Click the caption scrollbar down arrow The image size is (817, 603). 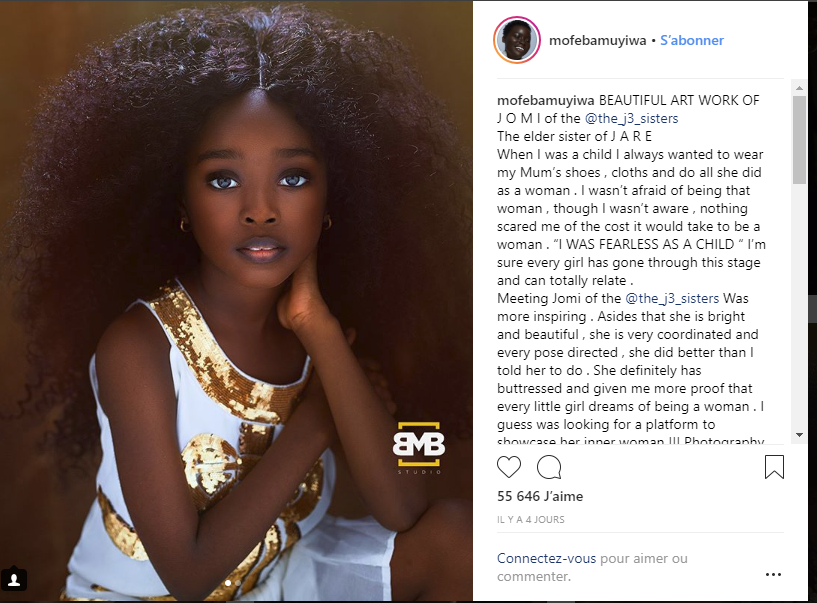click(x=799, y=435)
